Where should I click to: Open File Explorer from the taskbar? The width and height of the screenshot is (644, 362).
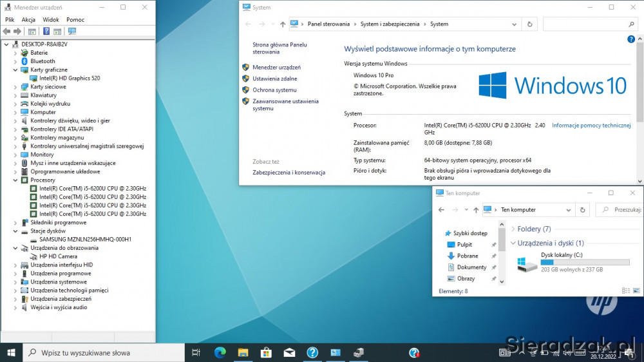pos(243,352)
